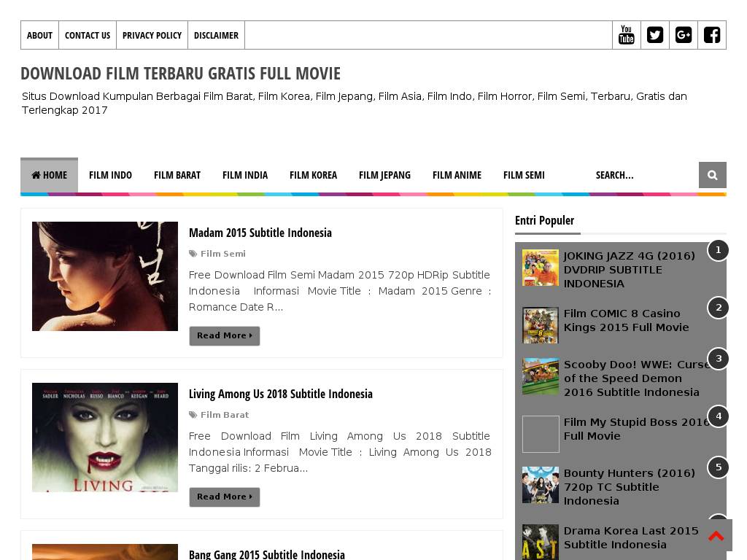
Task: Open the Privacy Policy link
Action: [x=152, y=35]
